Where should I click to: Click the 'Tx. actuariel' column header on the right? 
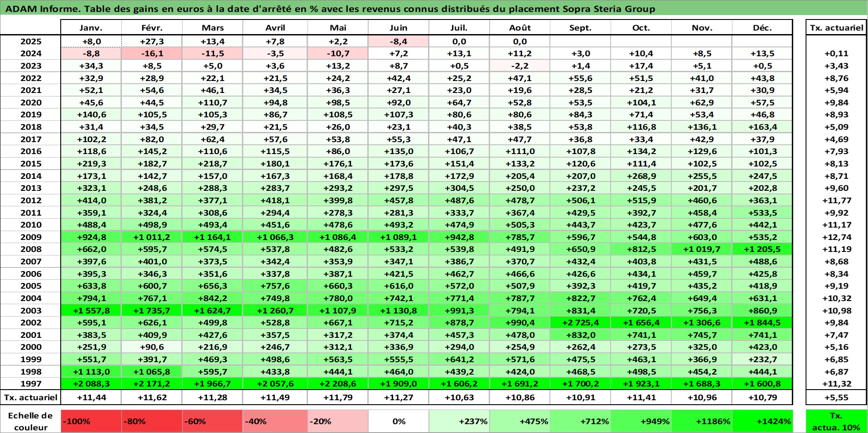pos(836,27)
